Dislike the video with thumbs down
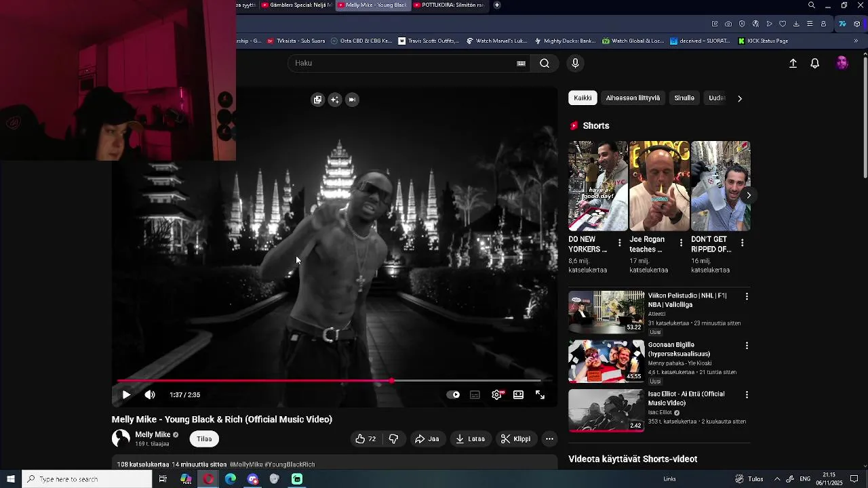The width and height of the screenshot is (868, 488). click(x=393, y=439)
